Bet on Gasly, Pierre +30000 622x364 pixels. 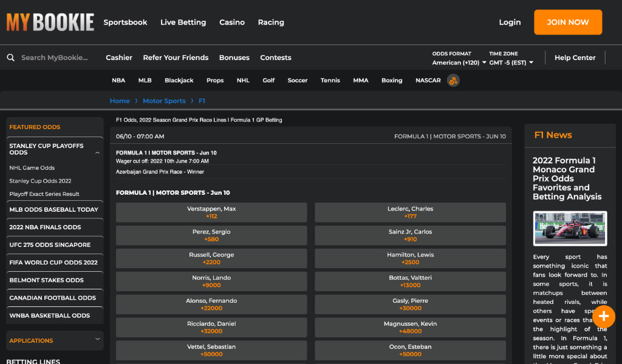pyautogui.click(x=410, y=304)
